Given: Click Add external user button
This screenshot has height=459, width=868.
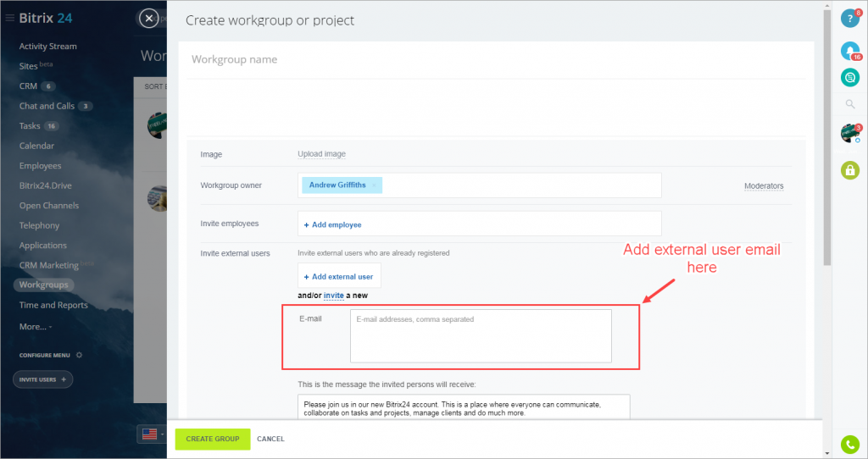Looking at the screenshot, I should click(x=339, y=276).
